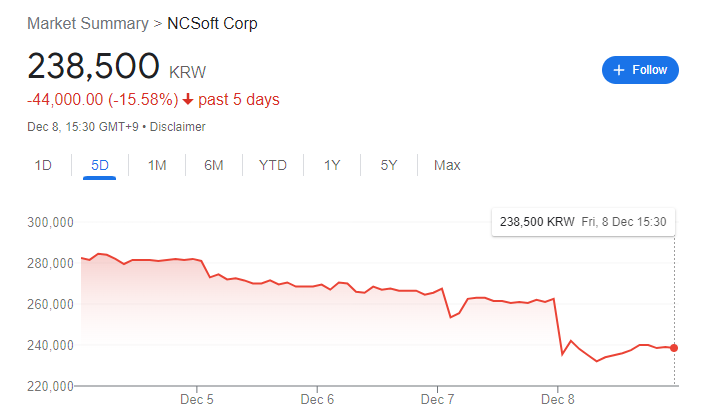View the Max chart range
717x414 pixels.
coord(447,165)
